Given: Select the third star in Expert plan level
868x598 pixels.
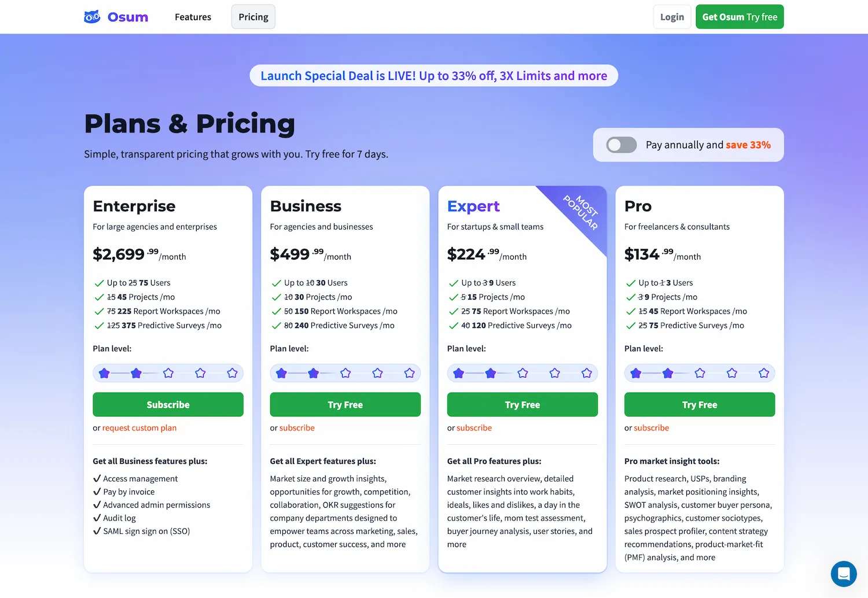Looking at the screenshot, I should 523,373.
